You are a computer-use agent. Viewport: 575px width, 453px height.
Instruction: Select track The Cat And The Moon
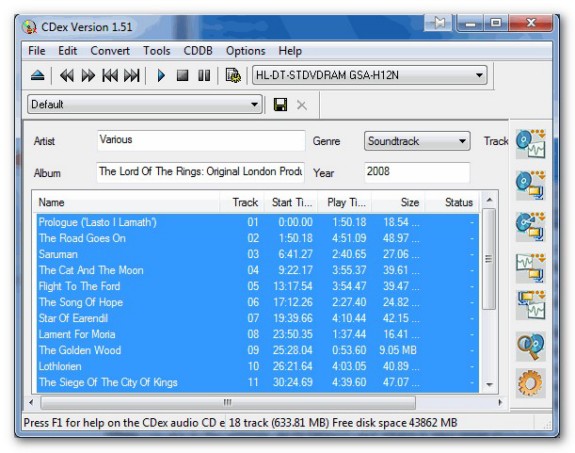click(x=258, y=270)
